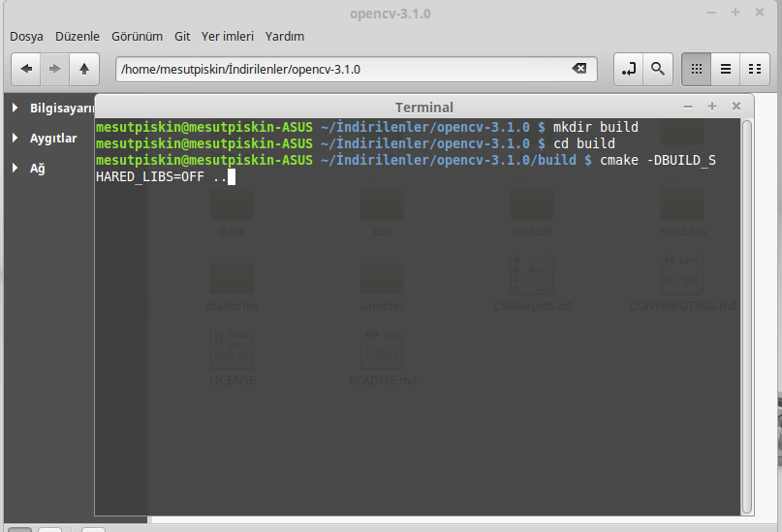
Task: Switch to list view
Action: click(725, 69)
